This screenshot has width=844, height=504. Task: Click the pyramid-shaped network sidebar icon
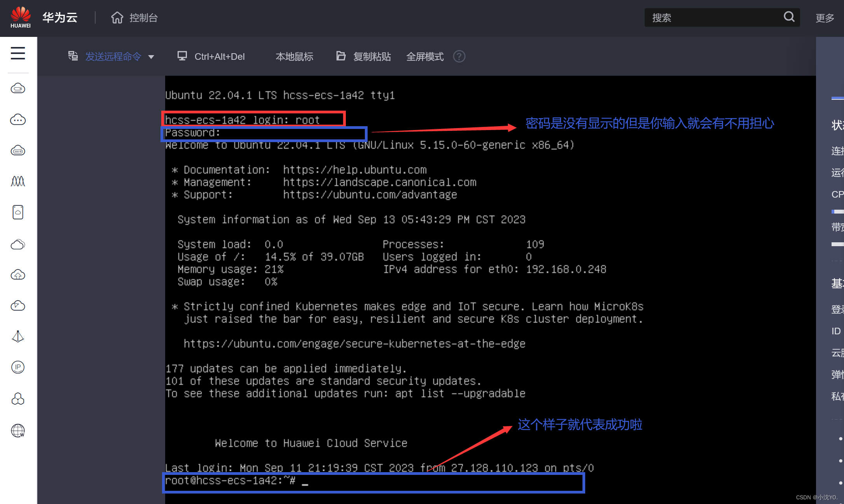point(18,336)
